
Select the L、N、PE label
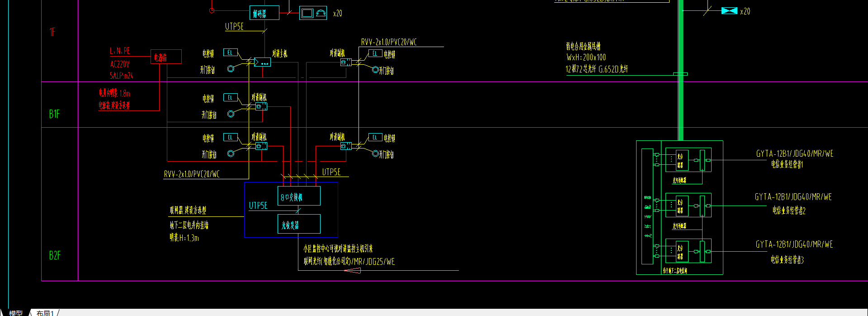120,51
